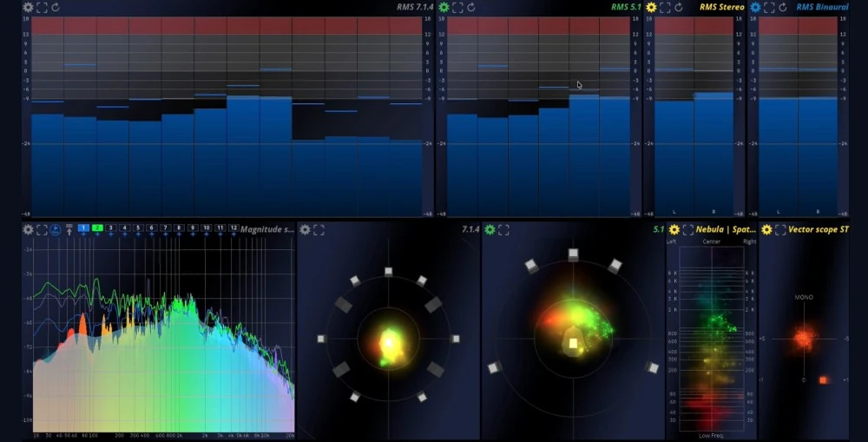The width and height of the screenshot is (868, 442).
Task: Maximize the Vector scope ST panel
Action: [780, 229]
